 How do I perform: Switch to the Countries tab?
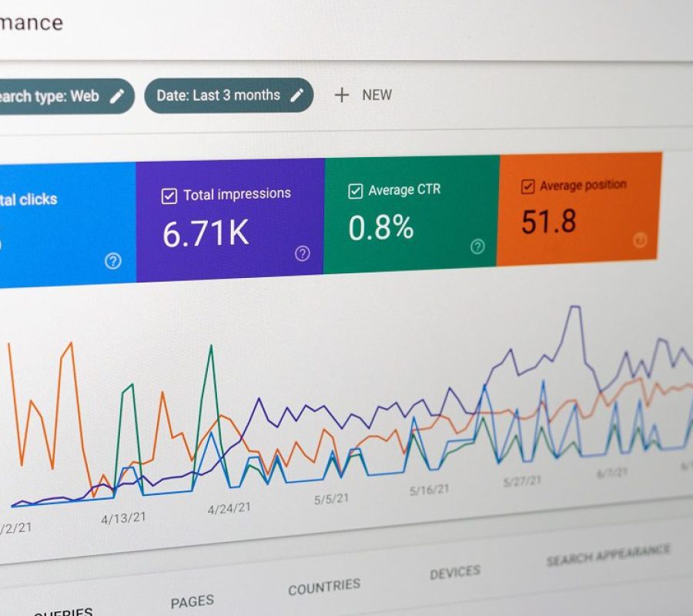click(323, 587)
